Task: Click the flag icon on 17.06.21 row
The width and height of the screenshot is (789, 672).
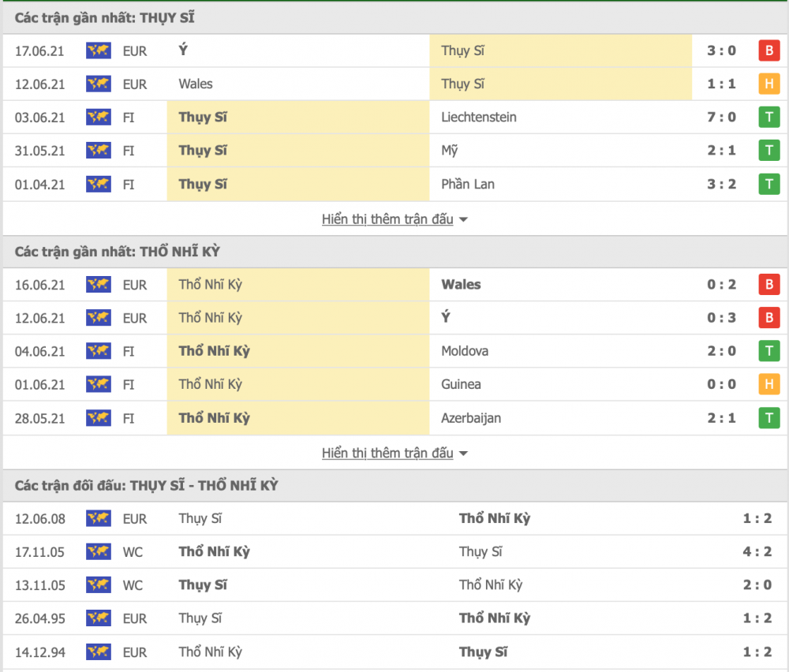Action: [99, 50]
